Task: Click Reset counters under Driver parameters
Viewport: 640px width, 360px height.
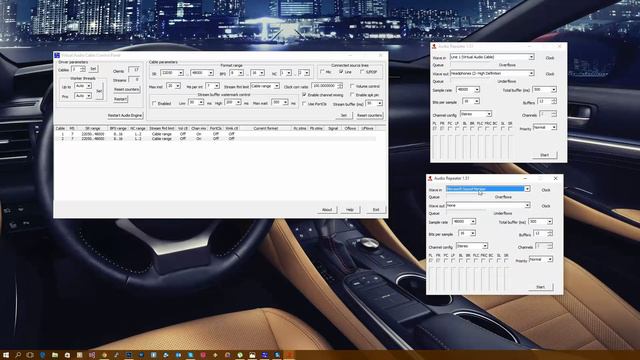Action: tap(126, 89)
